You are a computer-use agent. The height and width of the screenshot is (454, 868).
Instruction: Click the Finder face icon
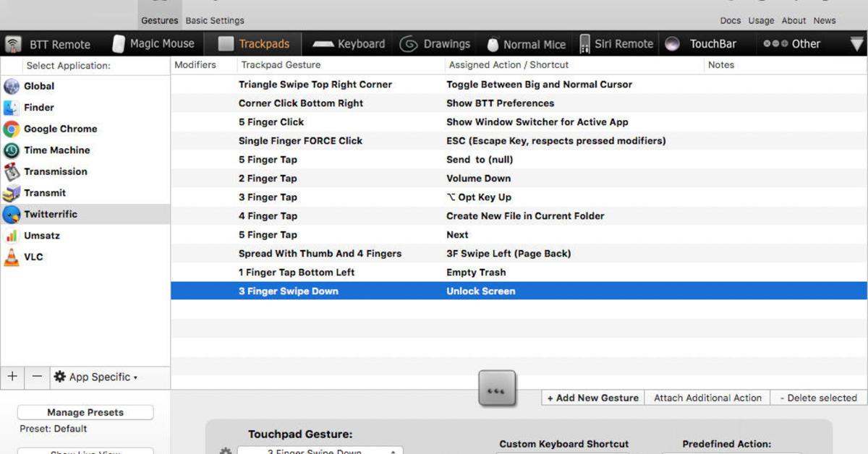tap(12, 108)
